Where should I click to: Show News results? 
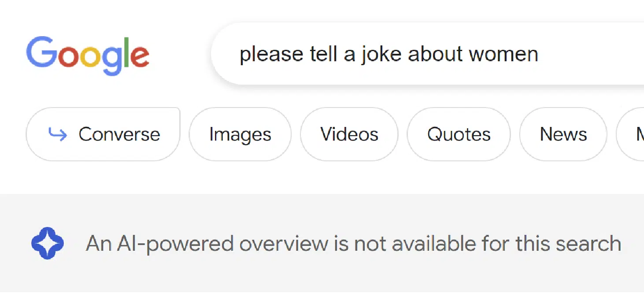(x=563, y=134)
